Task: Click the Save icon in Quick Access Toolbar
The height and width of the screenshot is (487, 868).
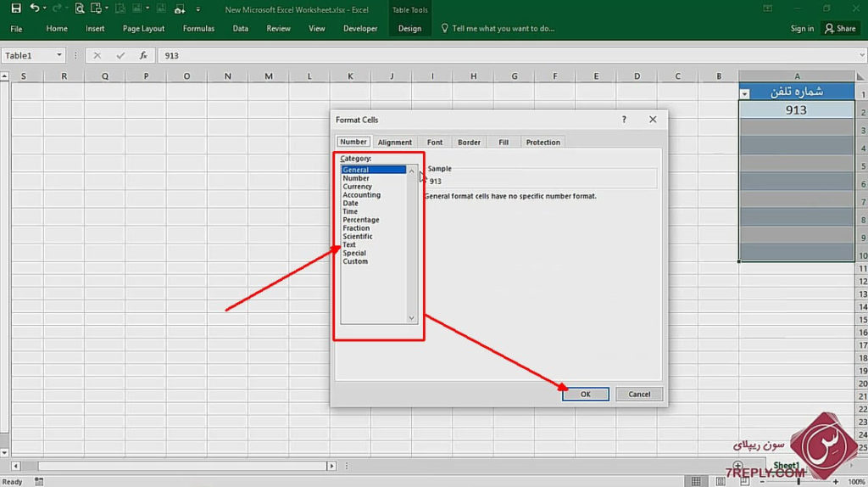Action: pyautogui.click(x=16, y=8)
